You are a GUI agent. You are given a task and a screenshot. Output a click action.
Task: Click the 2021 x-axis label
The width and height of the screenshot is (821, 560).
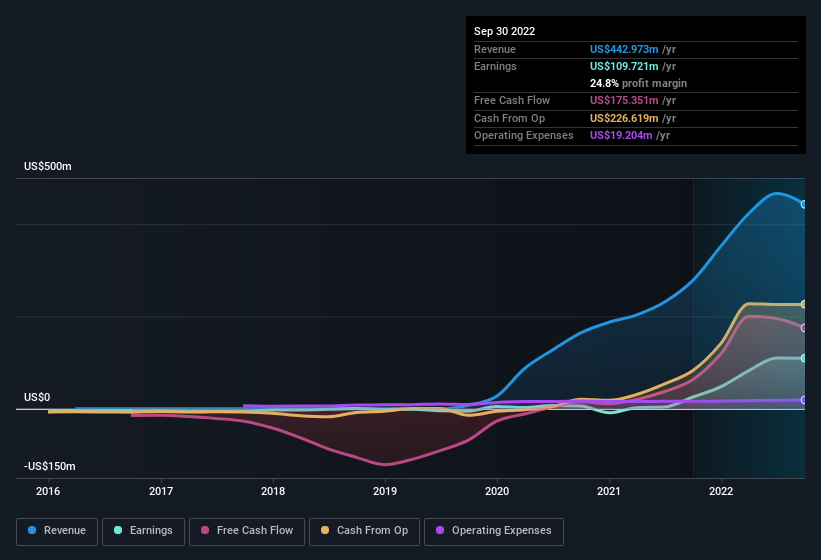[609, 491]
